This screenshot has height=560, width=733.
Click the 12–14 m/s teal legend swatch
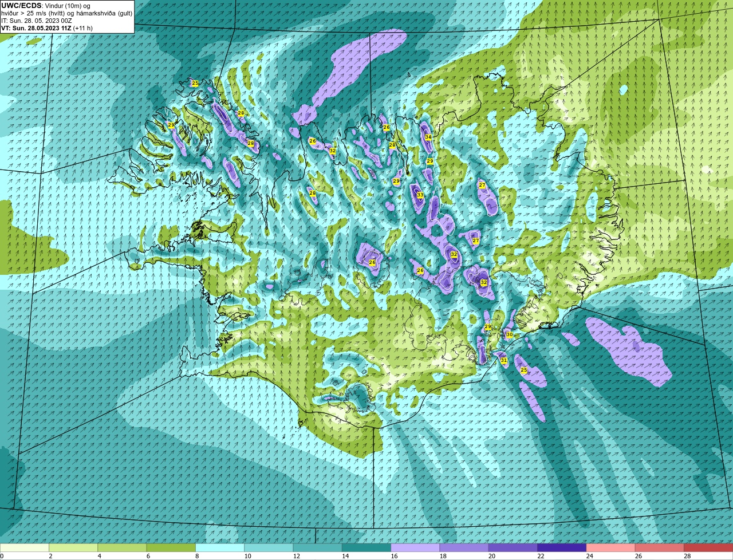(x=317, y=547)
